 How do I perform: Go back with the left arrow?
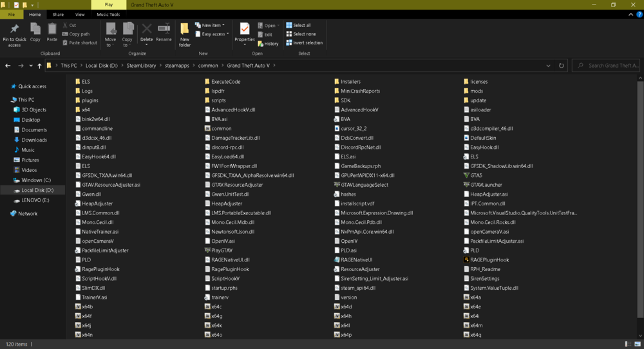[8, 66]
